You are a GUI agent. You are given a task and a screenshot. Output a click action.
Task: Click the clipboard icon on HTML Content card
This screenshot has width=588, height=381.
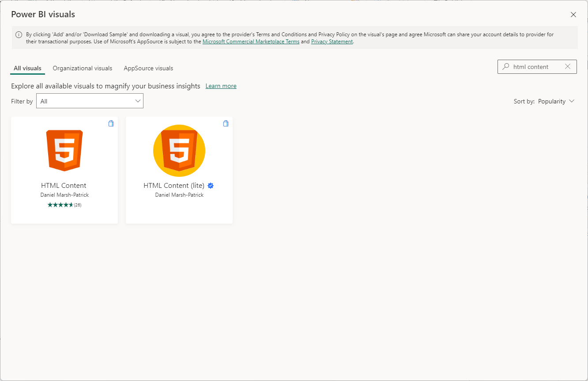(111, 123)
